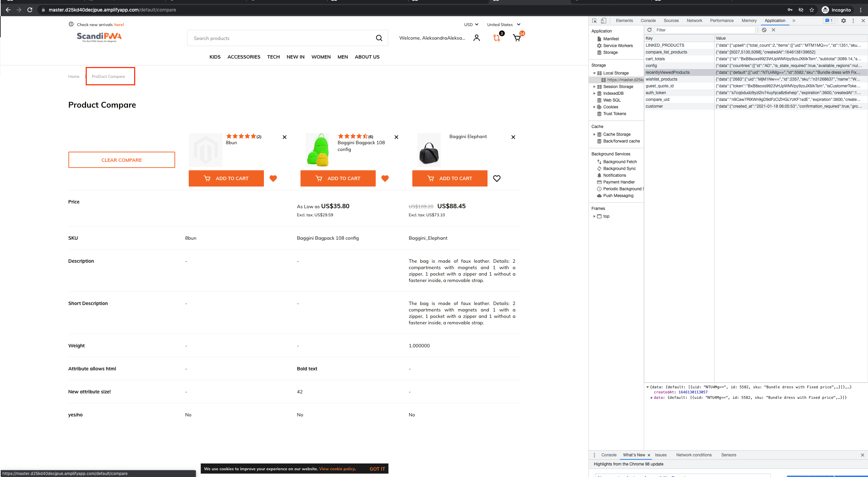Expand Session Storage tree node
Viewport: 868px width, 477px height.
[594, 87]
